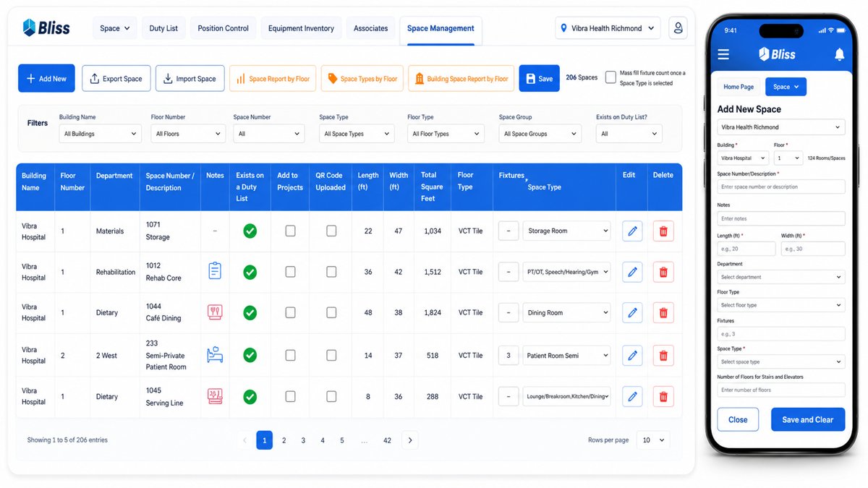This screenshot has height=488, width=868.
Task: Check QR Code Uploaded for 1071 Storage
Action: click(x=331, y=231)
